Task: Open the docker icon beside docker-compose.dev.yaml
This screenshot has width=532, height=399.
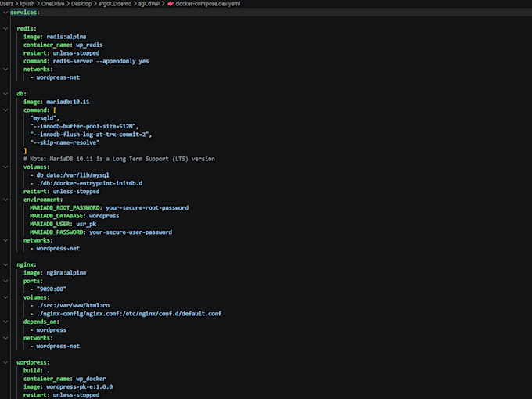Action: tap(171, 4)
